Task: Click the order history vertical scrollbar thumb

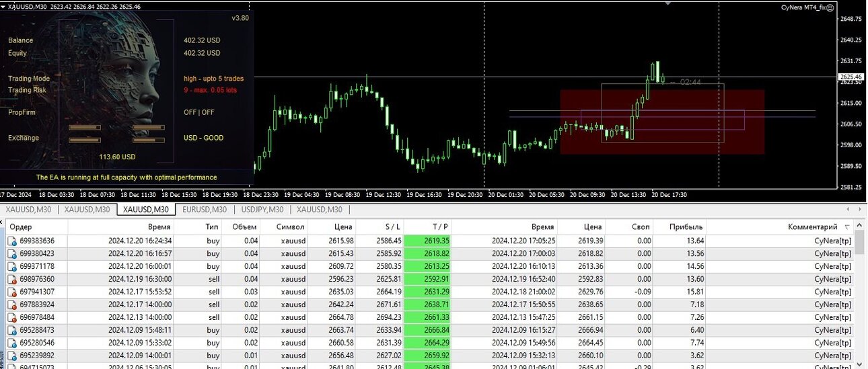Action: pyautogui.click(x=859, y=243)
